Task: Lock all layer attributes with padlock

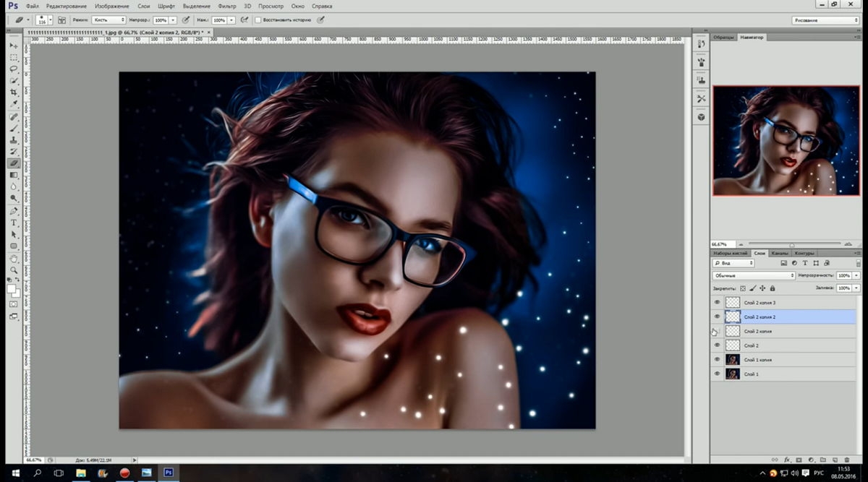Action: point(773,288)
